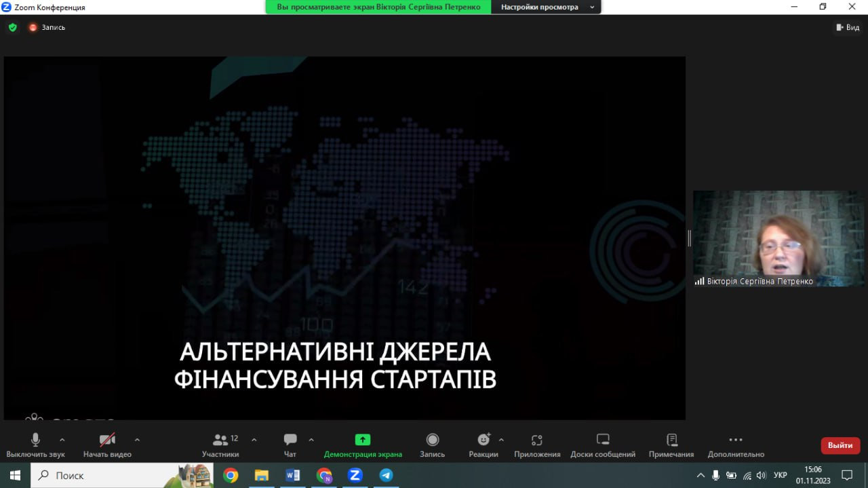Click the battery tray icon
The width and height of the screenshot is (868, 488).
click(x=732, y=475)
